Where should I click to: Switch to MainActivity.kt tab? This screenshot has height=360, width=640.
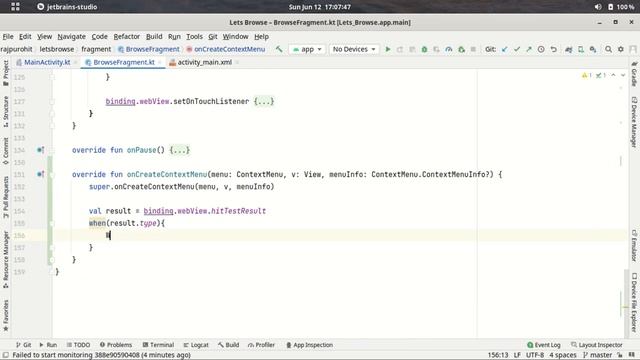coord(47,62)
